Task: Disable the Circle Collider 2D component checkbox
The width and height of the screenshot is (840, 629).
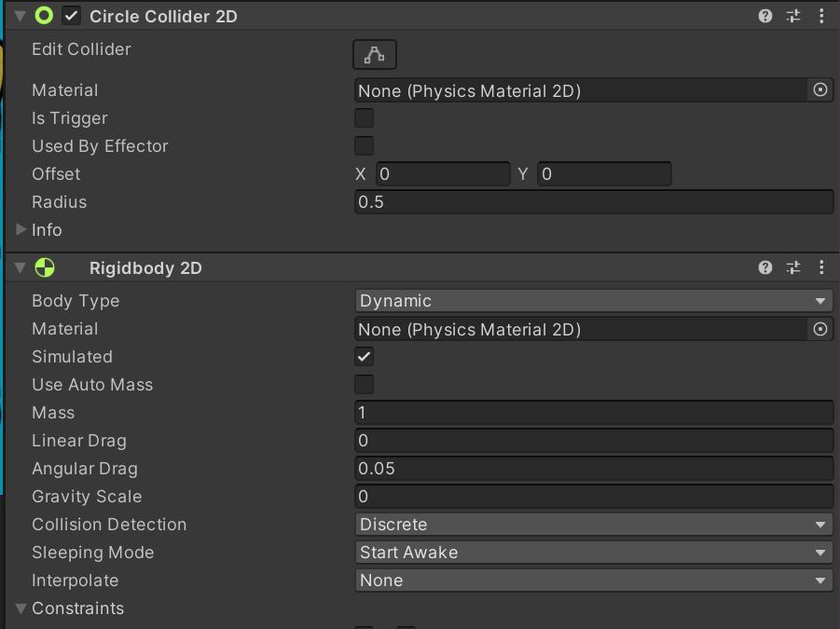Action: (72, 17)
